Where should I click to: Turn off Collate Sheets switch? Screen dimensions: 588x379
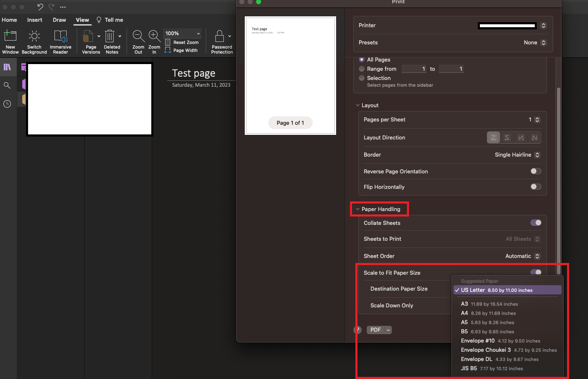(536, 222)
